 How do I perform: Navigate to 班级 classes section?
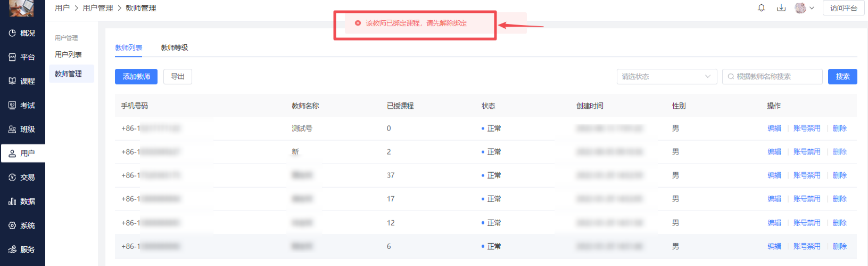pyautogui.click(x=22, y=130)
